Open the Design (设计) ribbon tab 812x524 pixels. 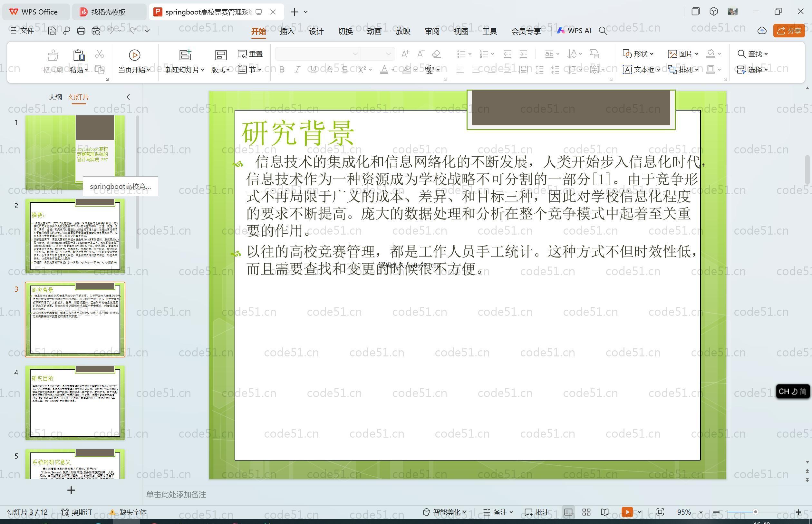pos(316,31)
